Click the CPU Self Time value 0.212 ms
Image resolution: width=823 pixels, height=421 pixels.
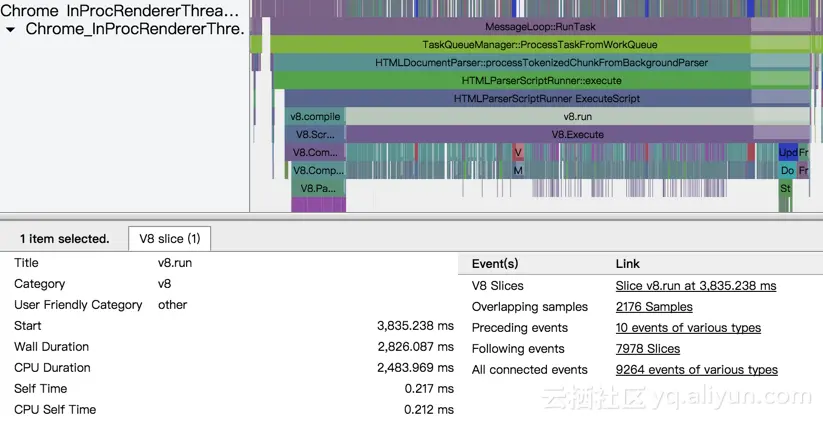pyautogui.click(x=429, y=409)
